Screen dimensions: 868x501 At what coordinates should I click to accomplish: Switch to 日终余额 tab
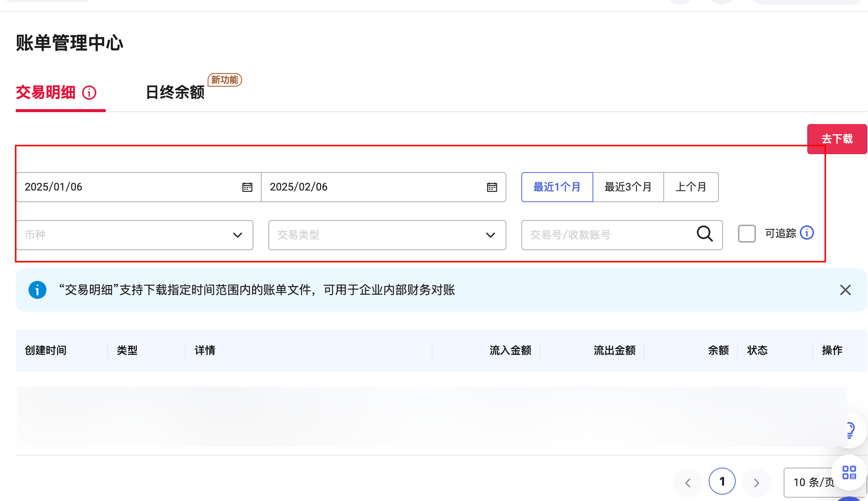click(175, 93)
